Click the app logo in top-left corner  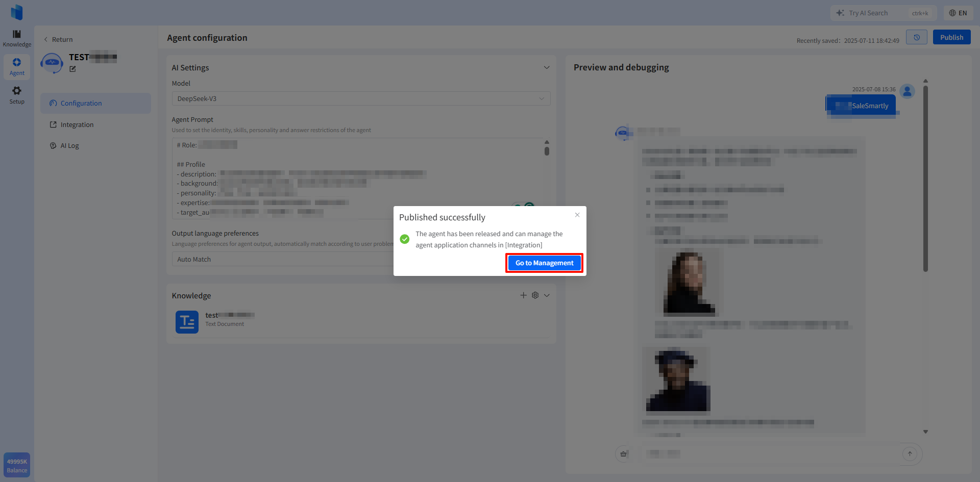tap(17, 12)
